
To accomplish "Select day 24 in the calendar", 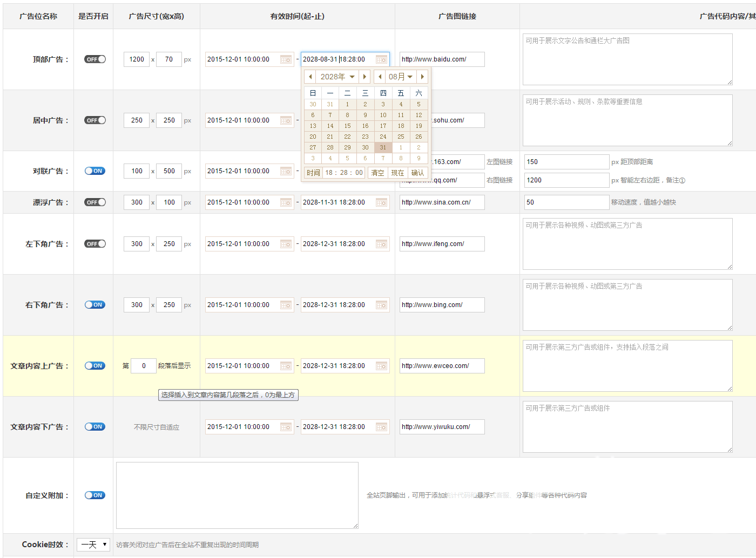I will (x=383, y=137).
